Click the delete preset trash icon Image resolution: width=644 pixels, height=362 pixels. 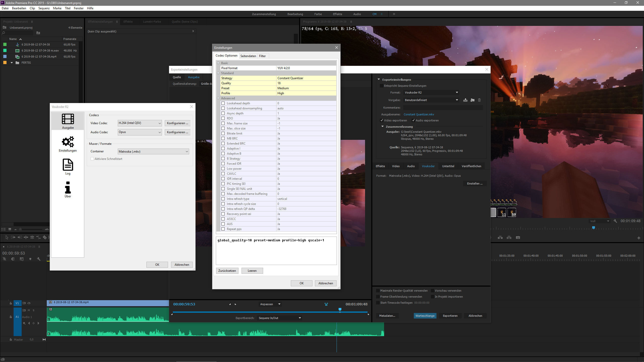[x=479, y=100]
